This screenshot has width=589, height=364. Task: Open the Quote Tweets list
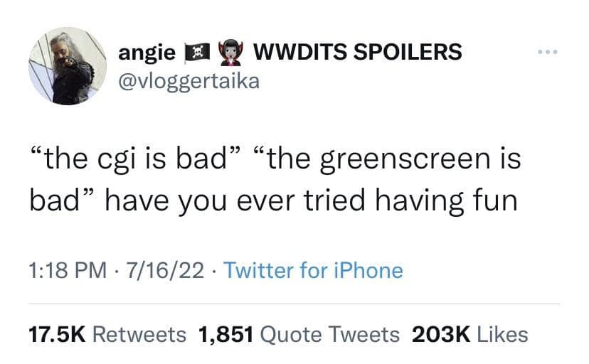330,334
